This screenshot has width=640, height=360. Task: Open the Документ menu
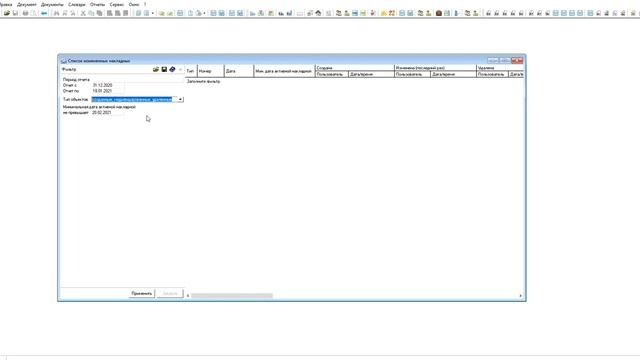coord(27,4)
